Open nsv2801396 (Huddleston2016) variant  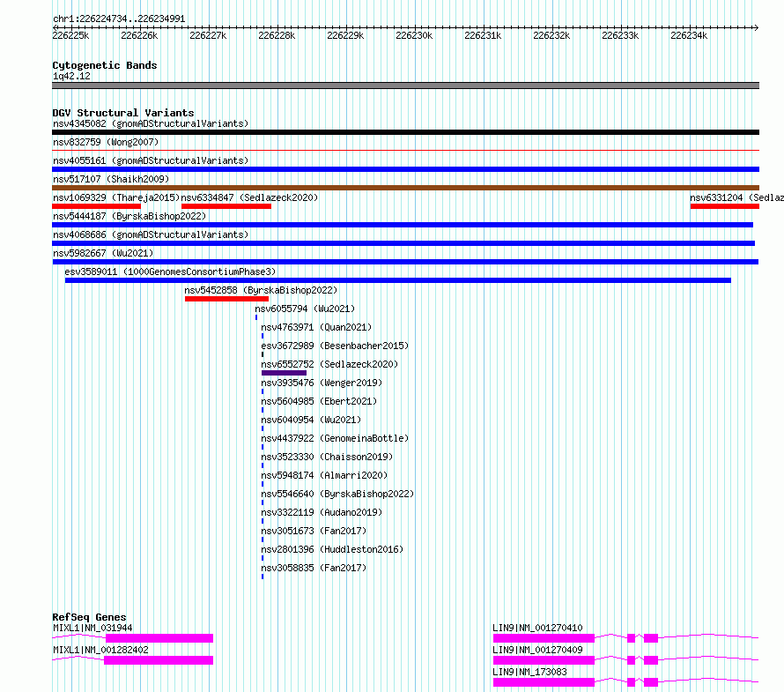(x=332, y=549)
